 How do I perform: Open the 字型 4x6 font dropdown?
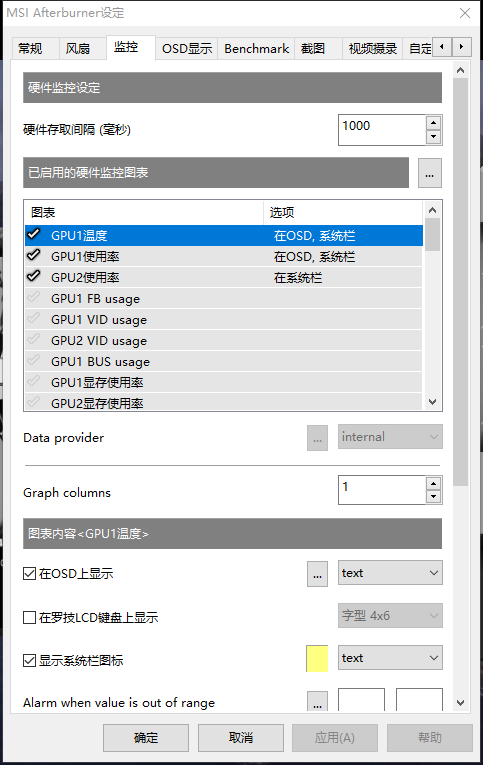pos(390,616)
